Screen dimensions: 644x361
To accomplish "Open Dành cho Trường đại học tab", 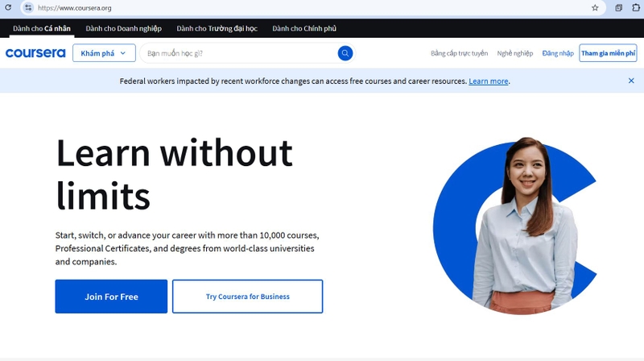I will 217,28.
